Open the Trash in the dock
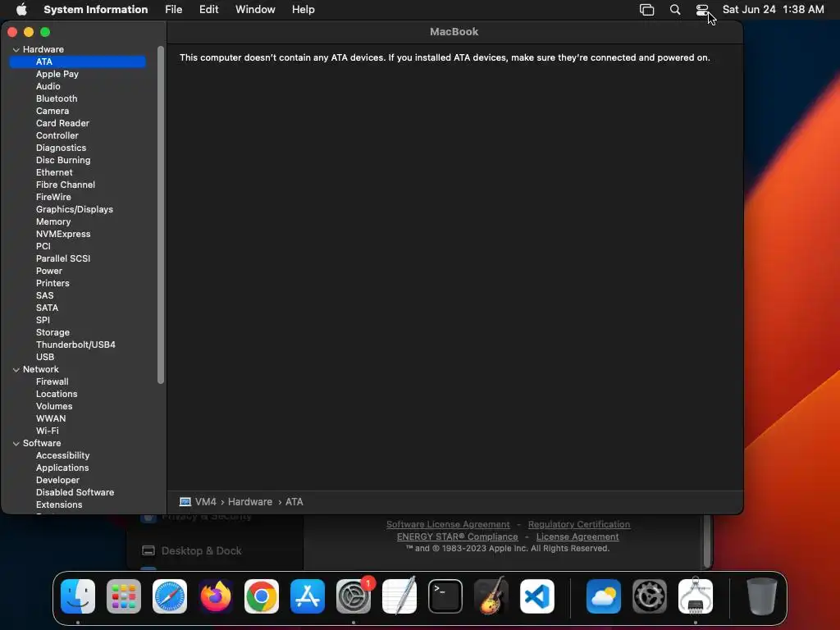This screenshot has height=630, width=840. (x=762, y=596)
